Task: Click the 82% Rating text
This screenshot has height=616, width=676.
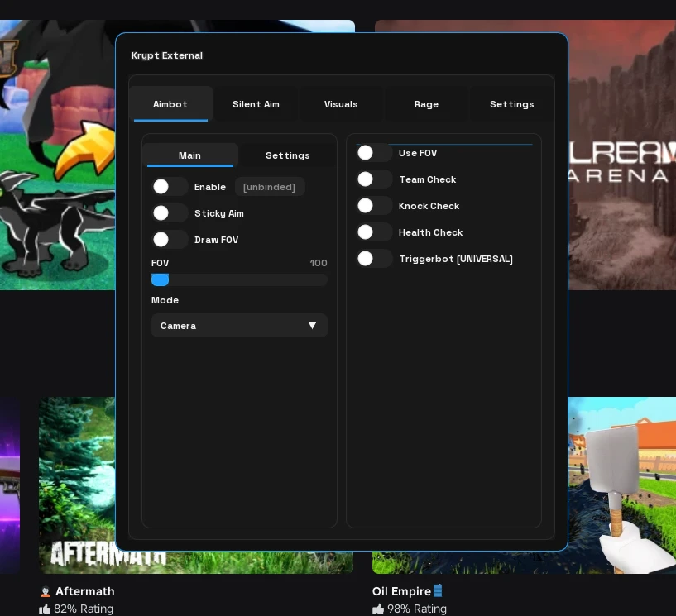Action: (84, 609)
